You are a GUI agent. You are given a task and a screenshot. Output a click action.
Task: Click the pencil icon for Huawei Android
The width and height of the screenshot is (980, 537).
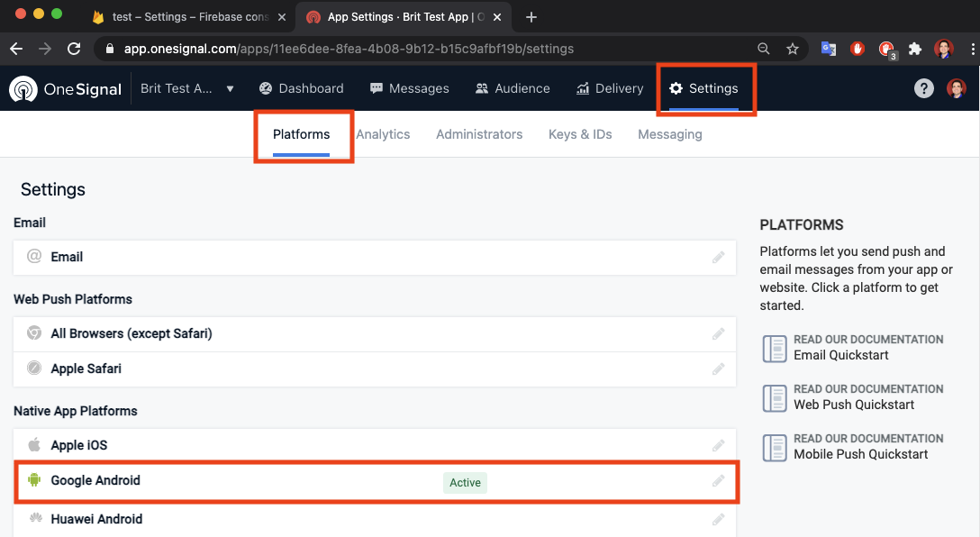719,520
